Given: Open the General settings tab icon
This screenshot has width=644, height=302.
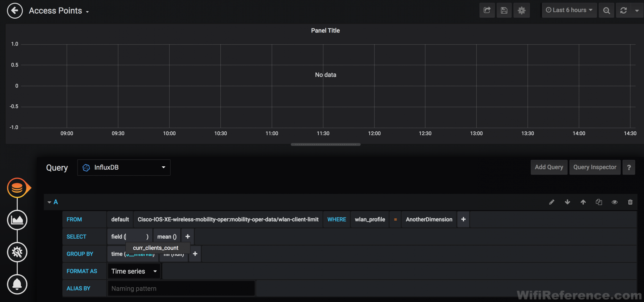Looking at the screenshot, I should click(17, 252).
